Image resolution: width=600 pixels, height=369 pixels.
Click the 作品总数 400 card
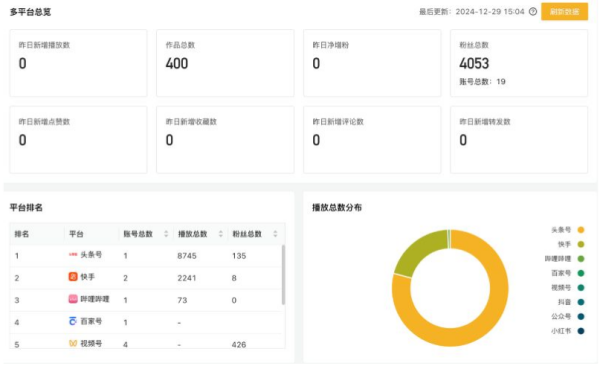(225, 63)
